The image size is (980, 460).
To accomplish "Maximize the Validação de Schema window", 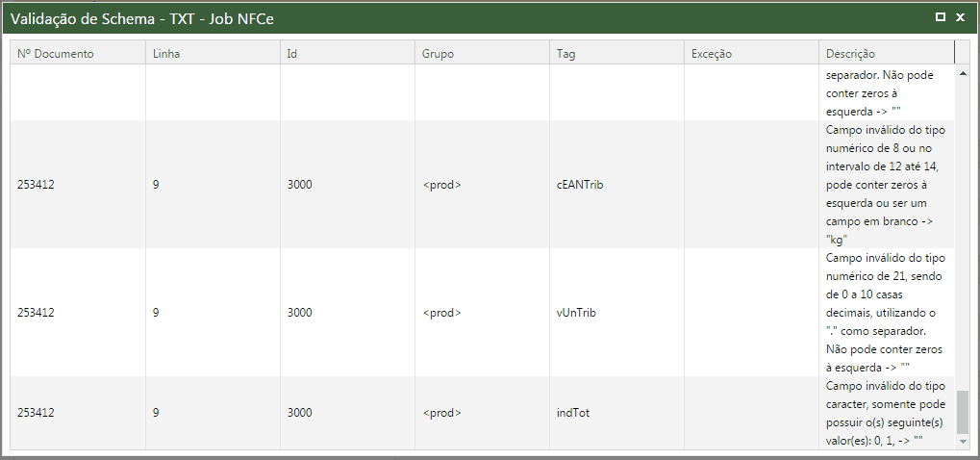I will (x=941, y=16).
